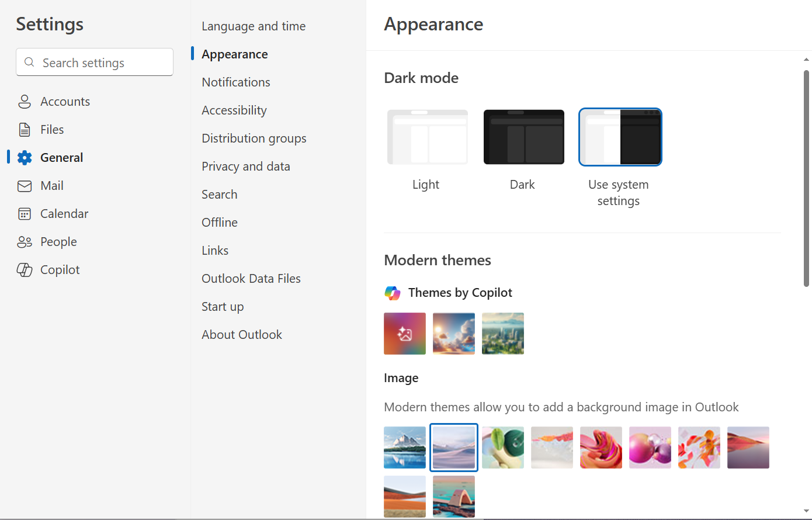
Task: Choose Use system settings mode
Action: [x=620, y=137]
